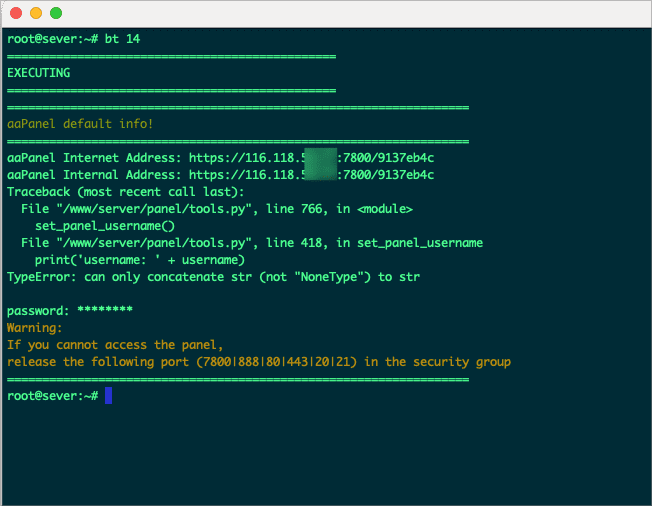The image size is (652, 506).
Task: Click the blue cursor block at the prompt
Action: (108, 396)
